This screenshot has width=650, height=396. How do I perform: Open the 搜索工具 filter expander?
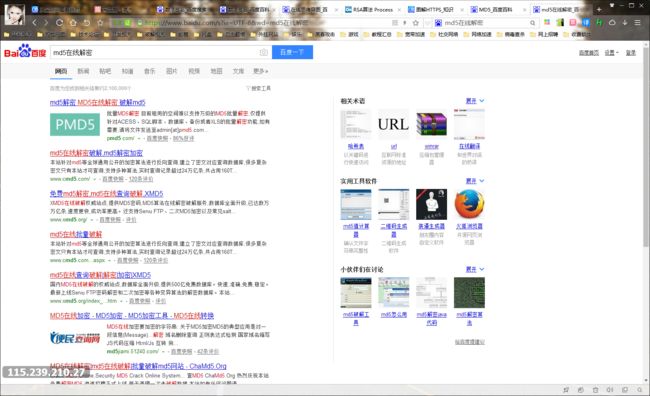[258, 88]
